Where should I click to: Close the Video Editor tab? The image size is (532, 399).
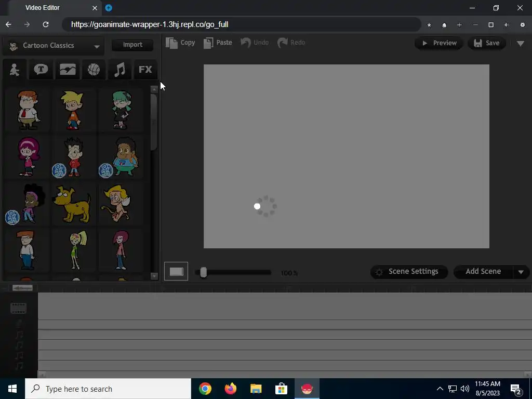pyautogui.click(x=95, y=8)
